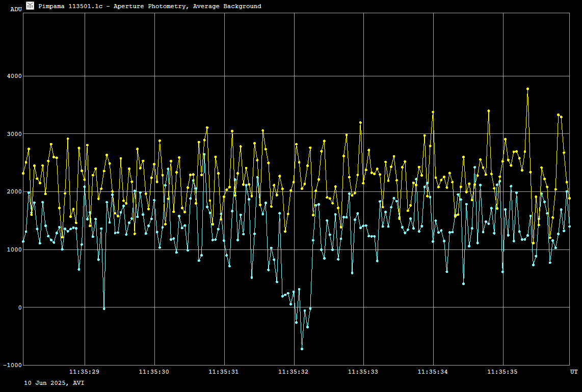Viewport: 582px width, 392px height.
Task: Select the lowest cyan data point below -500 ADU
Action: [x=302, y=349]
